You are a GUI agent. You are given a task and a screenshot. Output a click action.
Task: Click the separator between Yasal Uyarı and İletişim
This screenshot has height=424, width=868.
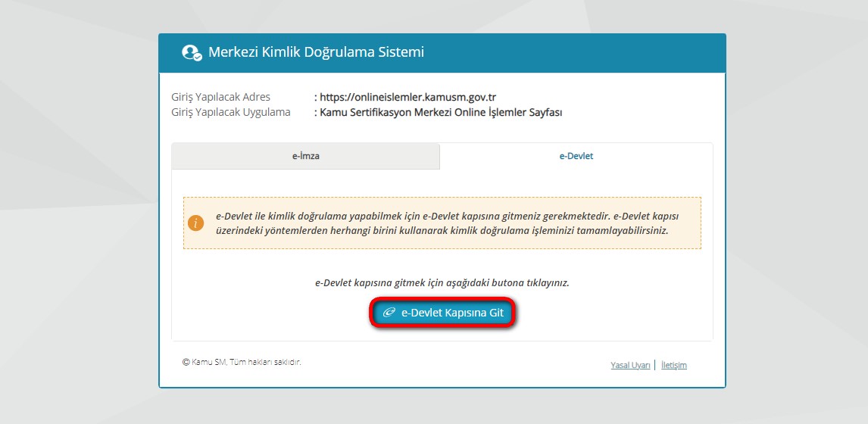coord(655,365)
